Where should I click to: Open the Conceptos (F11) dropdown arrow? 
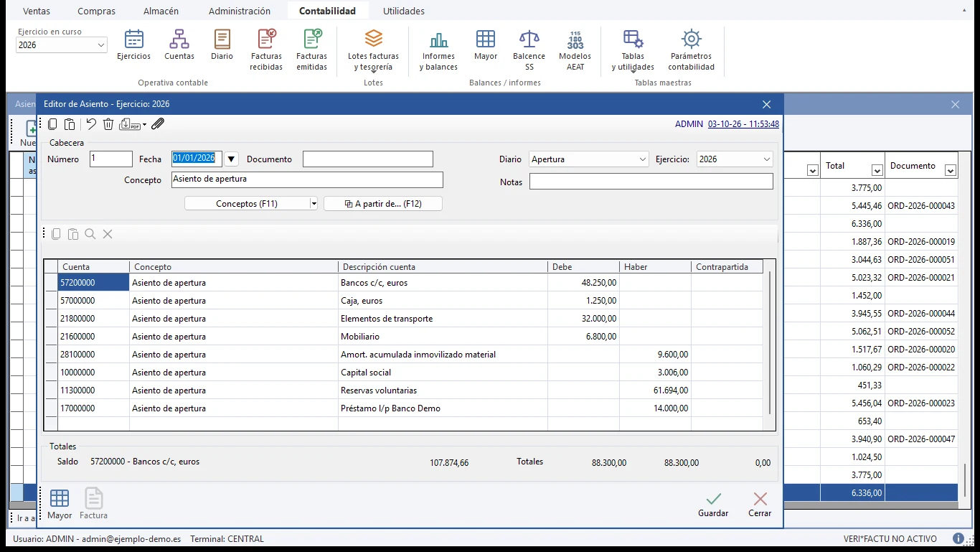pos(314,204)
